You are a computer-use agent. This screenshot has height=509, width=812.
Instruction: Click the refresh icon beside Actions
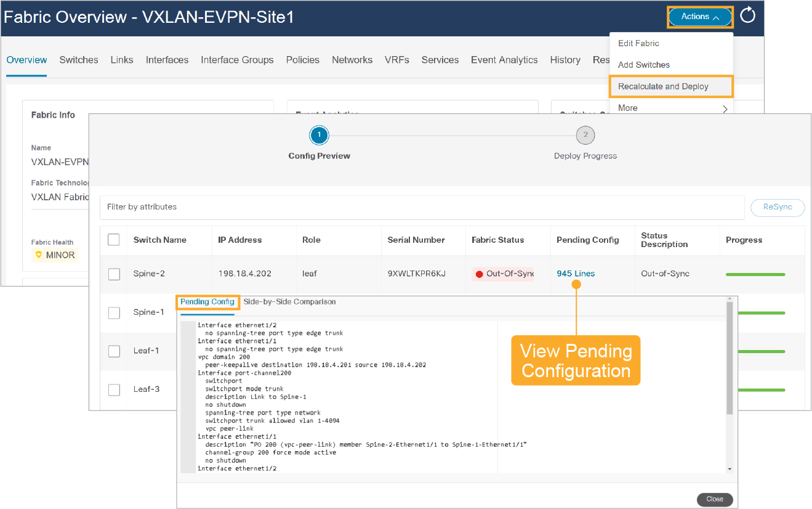tap(747, 16)
